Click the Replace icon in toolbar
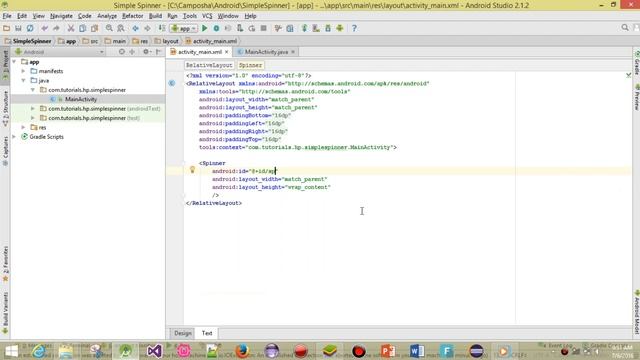The height and width of the screenshot is (360, 640). point(121,28)
